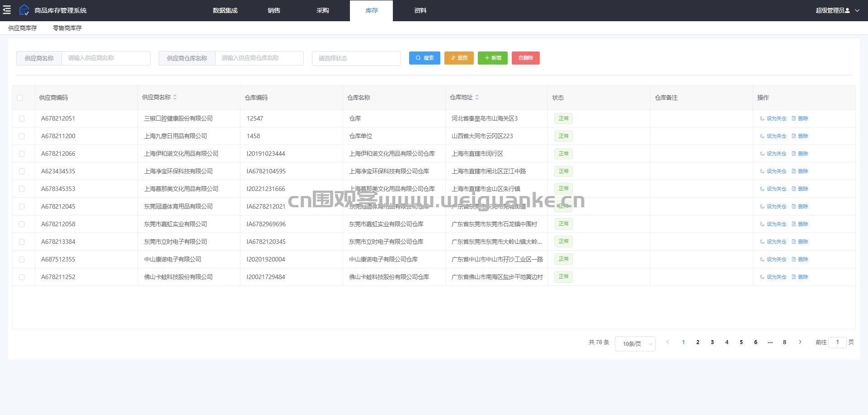Check the row A678212051 checkbox

pyautogui.click(x=22, y=118)
